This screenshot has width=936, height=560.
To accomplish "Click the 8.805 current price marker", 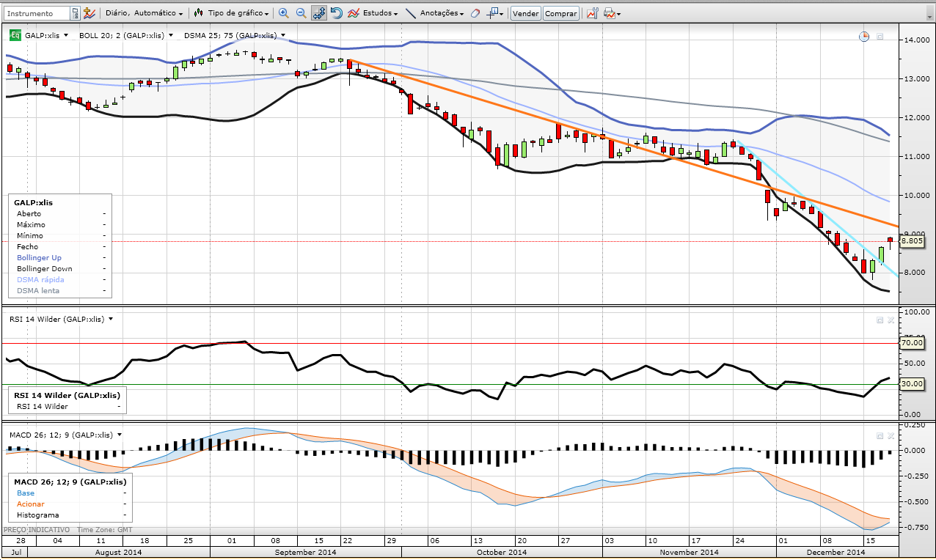I will point(912,241).
